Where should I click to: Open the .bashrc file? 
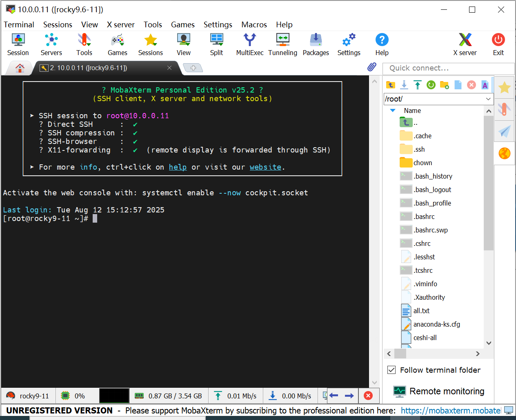[x=423, y=216]
